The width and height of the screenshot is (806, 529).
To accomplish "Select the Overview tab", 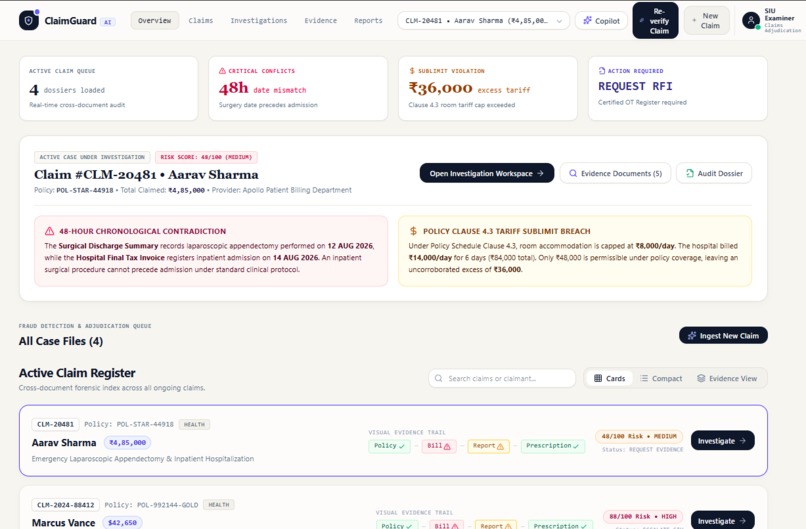I will 155,21.
